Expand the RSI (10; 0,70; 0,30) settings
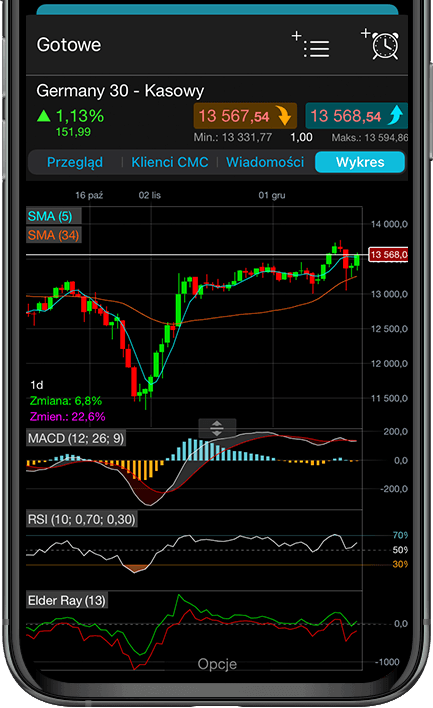Screen dimensions: 433x708 click(82, 519)
